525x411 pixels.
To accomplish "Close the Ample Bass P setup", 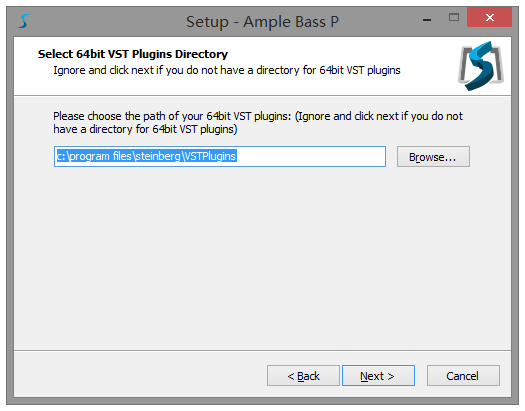I will point(490,17).
